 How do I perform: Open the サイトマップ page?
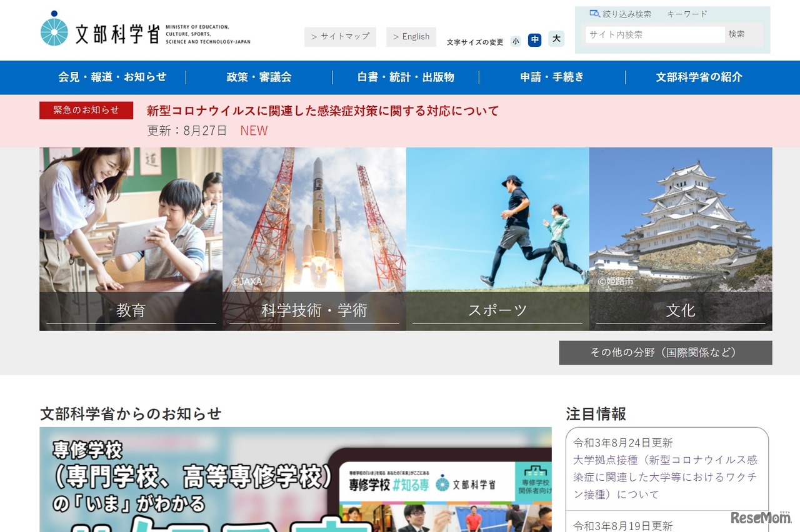(340, 36)
